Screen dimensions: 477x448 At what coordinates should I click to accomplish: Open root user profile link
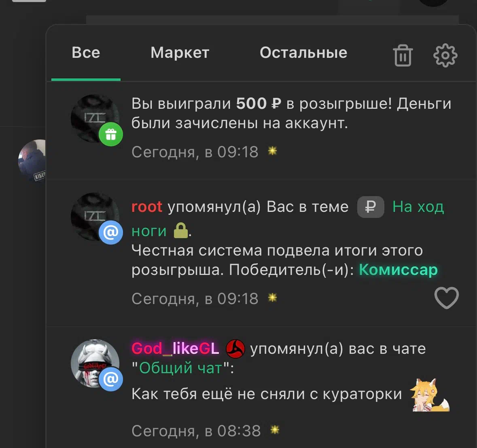(146, 207)
